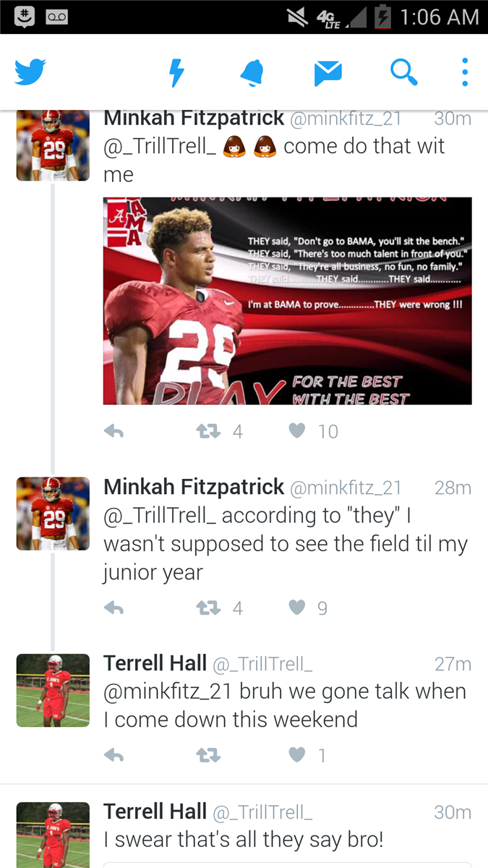The height and width of the screenshot is (868, 488).
Task: Tap the search magnifier icon
Action: click(x=403, y=72)
